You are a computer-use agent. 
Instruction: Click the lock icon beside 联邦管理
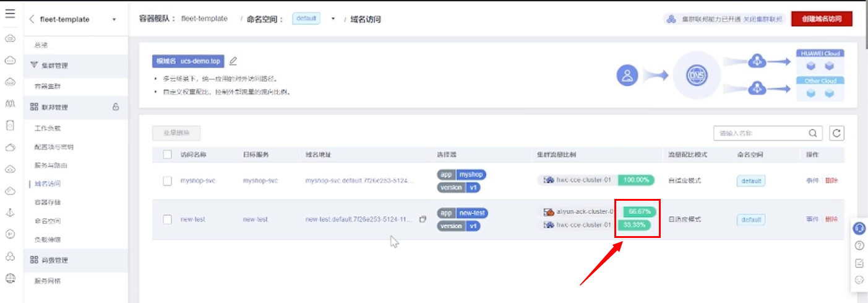coord(116,107)
